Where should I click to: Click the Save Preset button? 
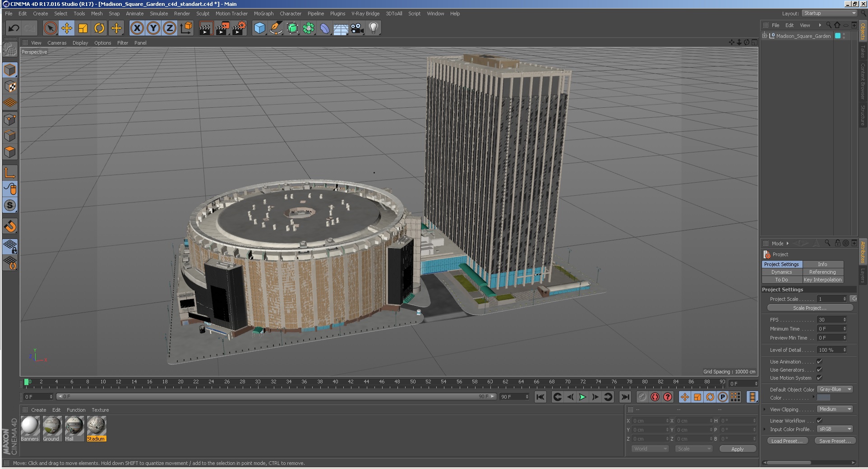(835, 441)
